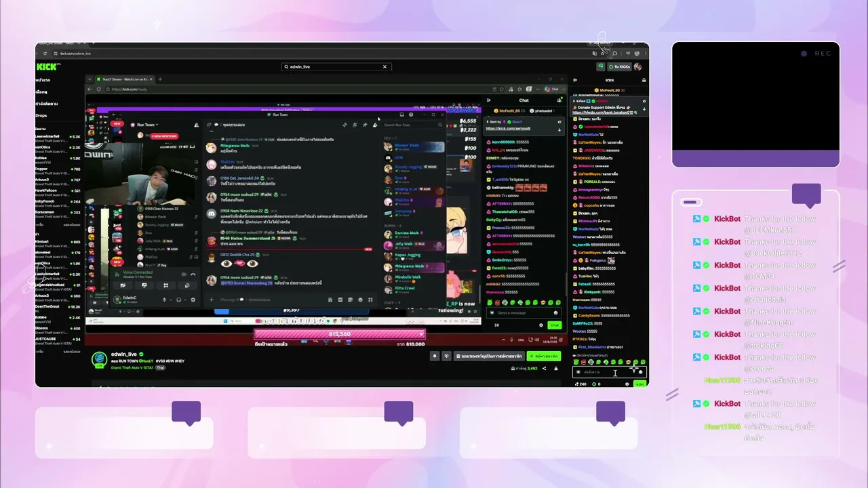The height and width of the screenshot is (488, 868).
Task: Open the user avatar menu beside ซื้อ KICKs
Action: tap(637, 67)
